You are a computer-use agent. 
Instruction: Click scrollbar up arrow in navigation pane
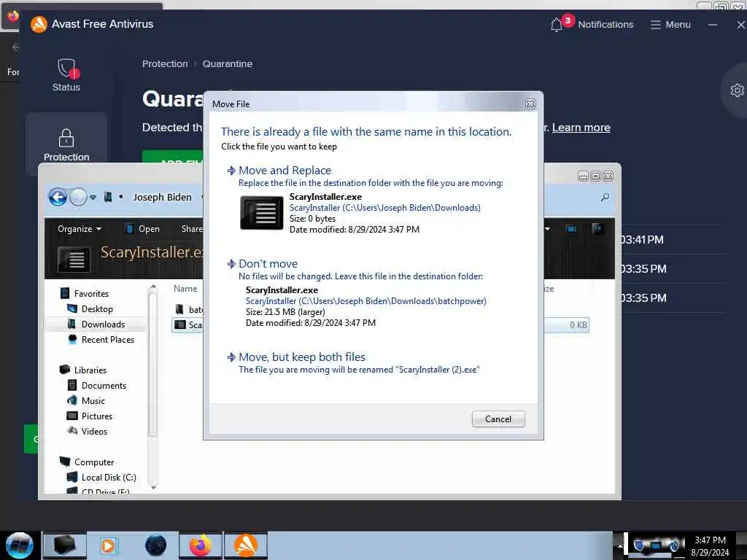153,287
